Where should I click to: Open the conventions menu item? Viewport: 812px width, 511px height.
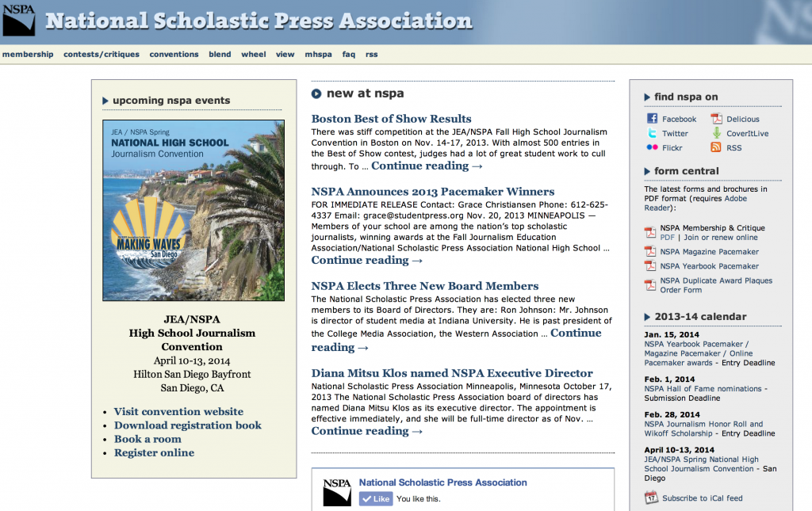tap(174, 55)
